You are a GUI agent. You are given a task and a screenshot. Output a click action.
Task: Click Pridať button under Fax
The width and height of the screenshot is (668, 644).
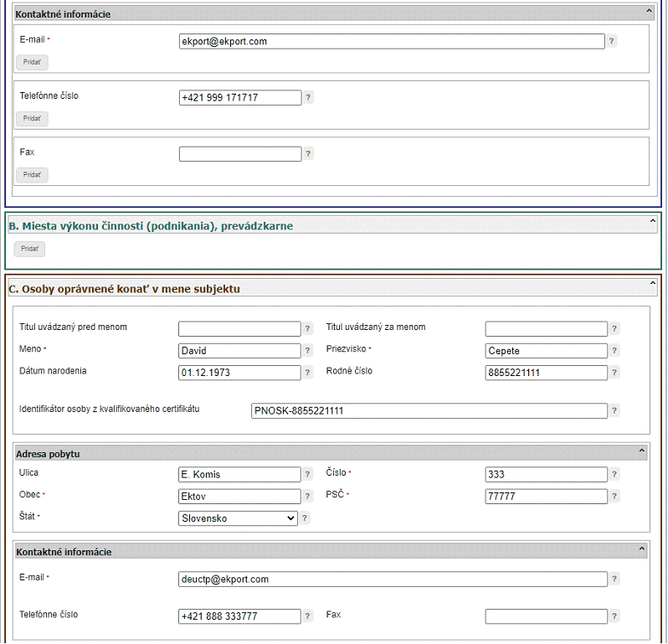click(32, 175)
